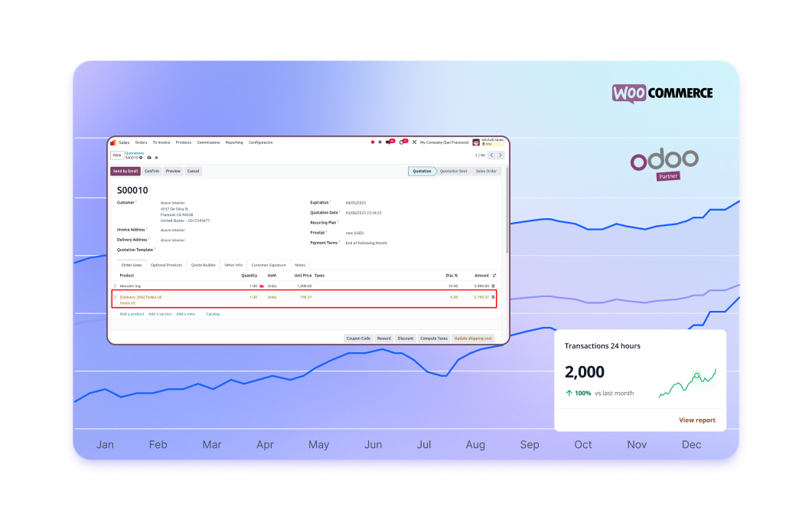Open Customer field Azure Interior
Image resolution: width=812 pixels, height=520 pixels.
[x=172, y=203]
